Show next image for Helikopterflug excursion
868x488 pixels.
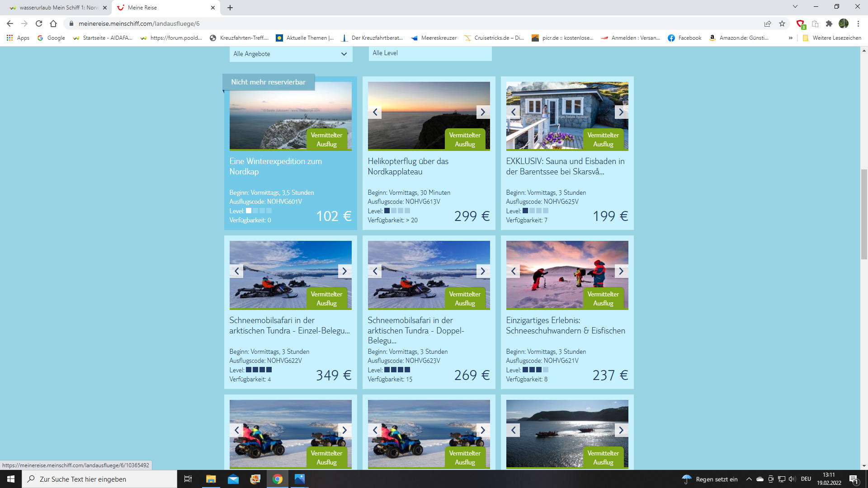coord(483,112)
